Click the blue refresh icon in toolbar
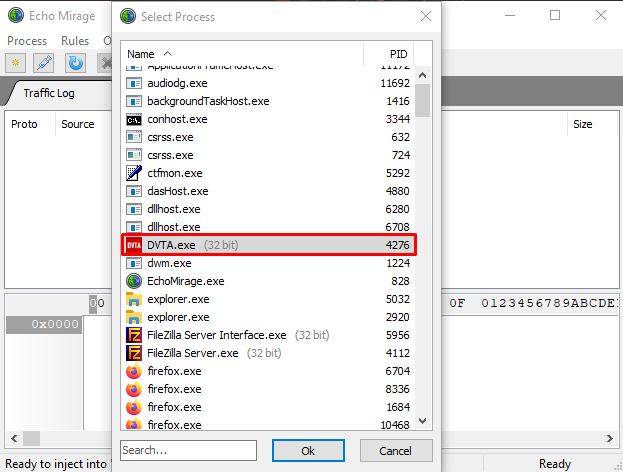This screenshot has height=472, width=623. 75,63
